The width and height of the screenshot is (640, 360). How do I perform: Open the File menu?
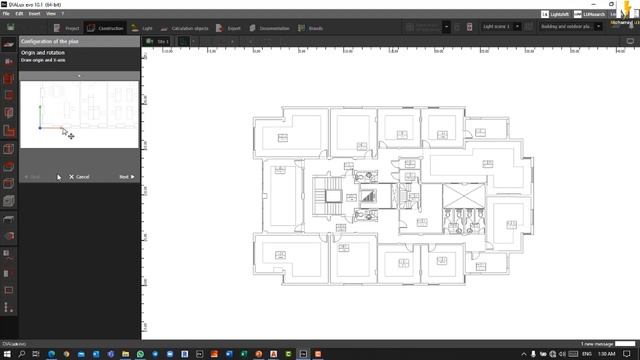6,13
